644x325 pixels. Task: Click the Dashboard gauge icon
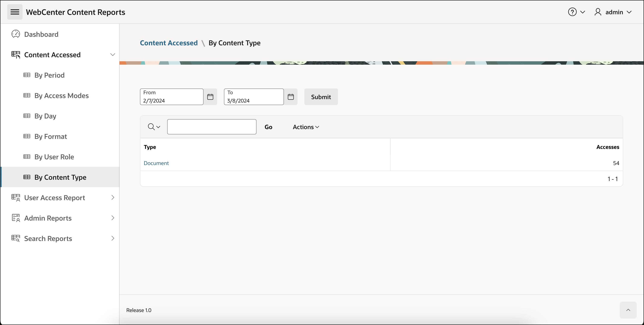16,34
